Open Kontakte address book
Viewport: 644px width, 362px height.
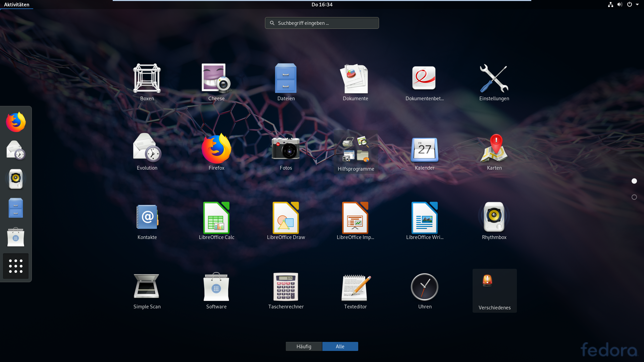(x=147, y=221)
